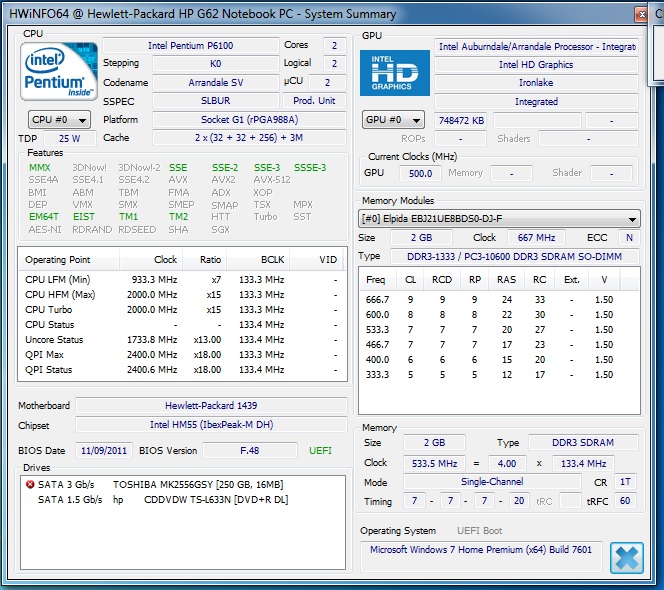This screenshot has height=590, width=664.
Task: Click the BIOS date 11/09/2011 field
Action: pos(104,450)
